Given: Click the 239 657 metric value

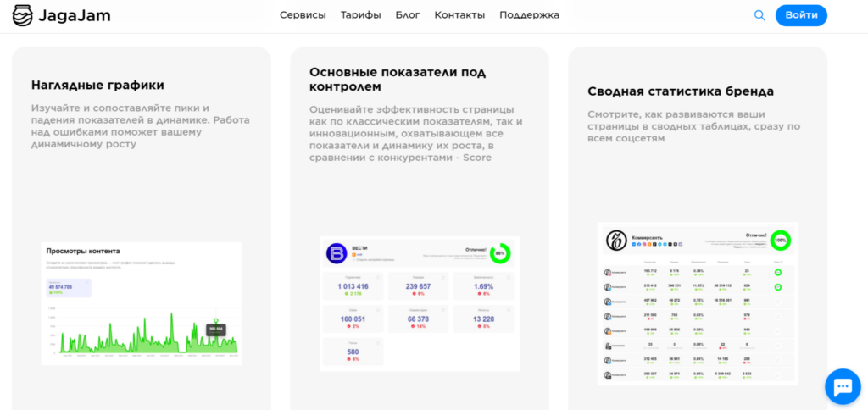Looking at the screenshot, I should (419, 286).
